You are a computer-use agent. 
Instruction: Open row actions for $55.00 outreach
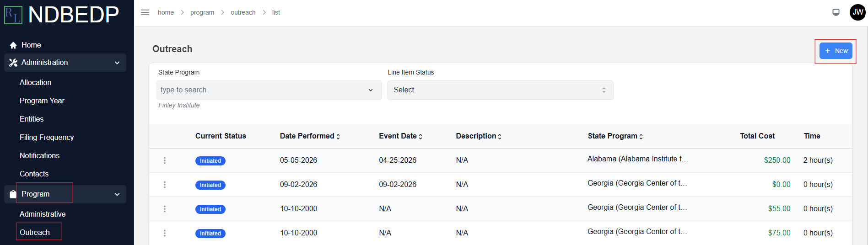coord(165,209)
